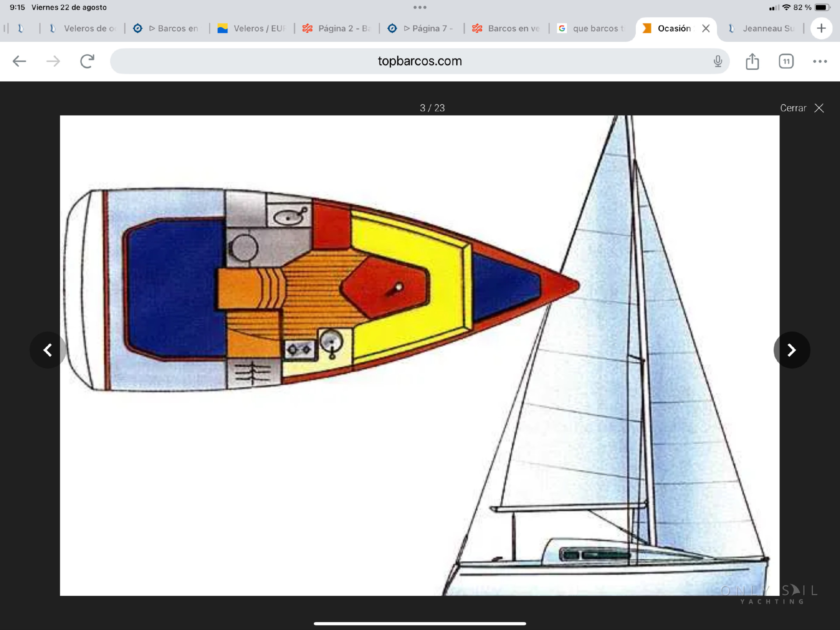840x630 pixels.
Task: Switch to the Barcos en tab
Action: click(167, 28)
